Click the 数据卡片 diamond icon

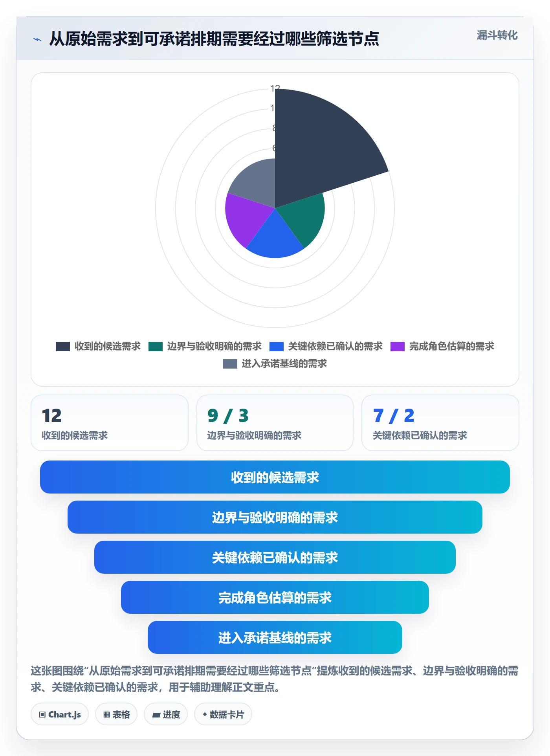click(205, 714)
